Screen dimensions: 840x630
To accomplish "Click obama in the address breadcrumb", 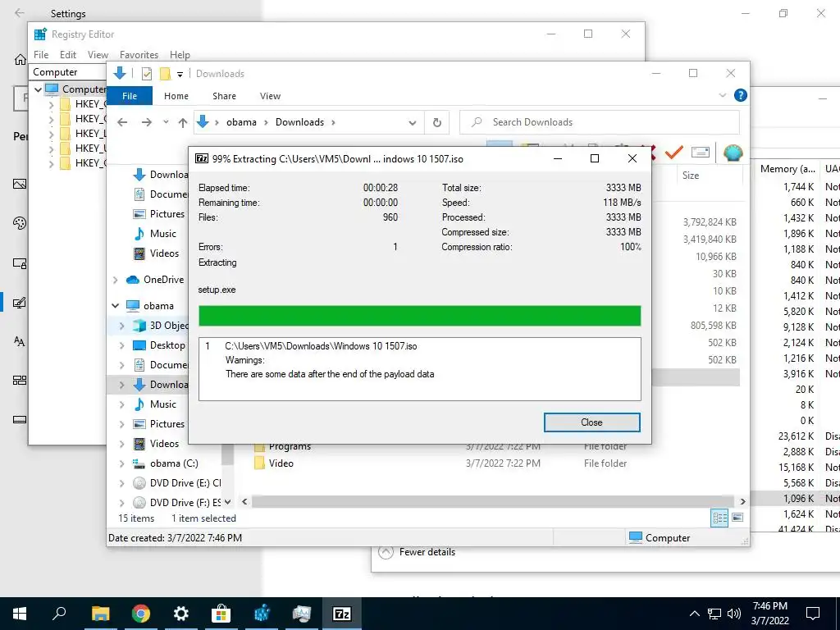I will 241,122.
